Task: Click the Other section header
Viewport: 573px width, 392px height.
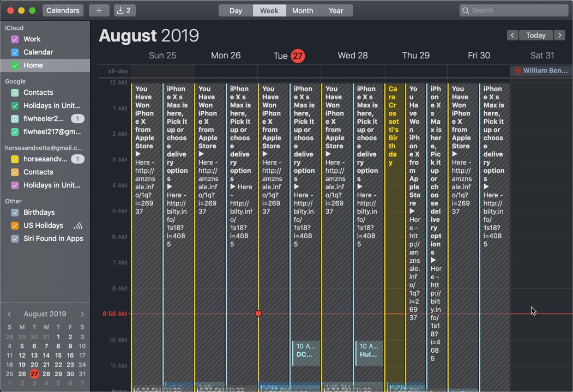Action: pos(13,201)
